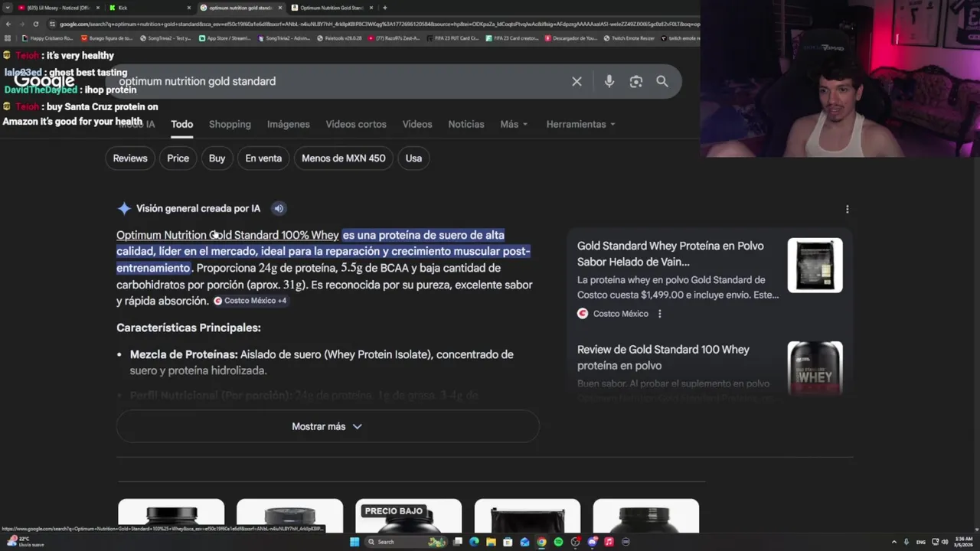Select the Todo results tab

coord(181,124)
